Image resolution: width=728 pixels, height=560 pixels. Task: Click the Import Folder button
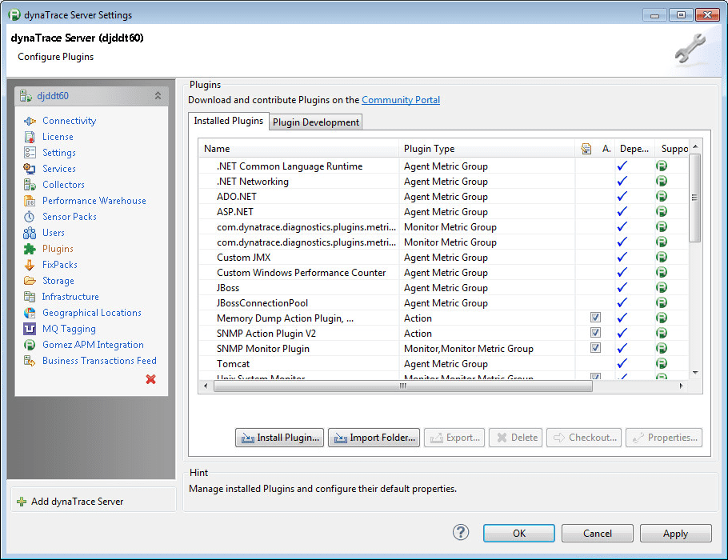374,438
